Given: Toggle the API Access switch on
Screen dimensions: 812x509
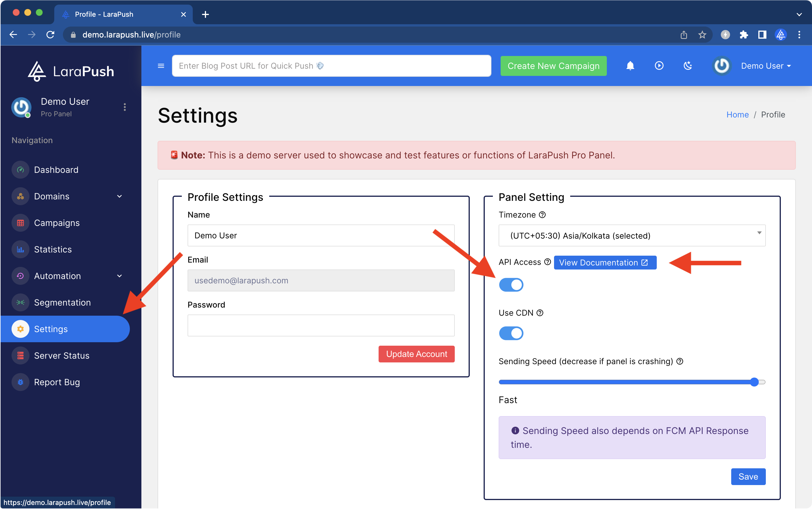Looking at the screenshot, I should [x=510, y=285].
